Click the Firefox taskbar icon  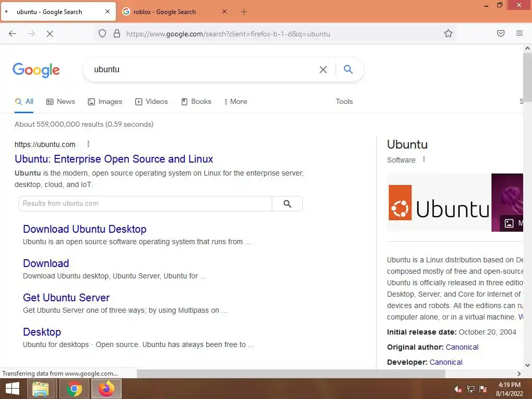click(107, 389)
